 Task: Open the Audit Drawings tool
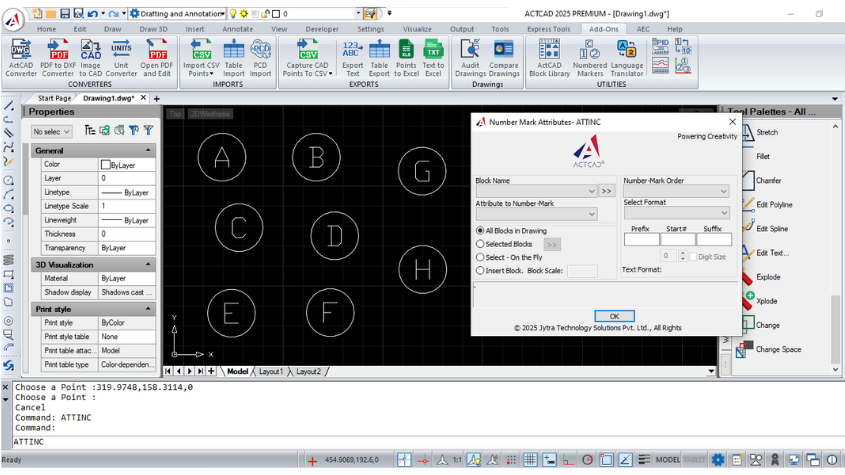tap(470, 58)
